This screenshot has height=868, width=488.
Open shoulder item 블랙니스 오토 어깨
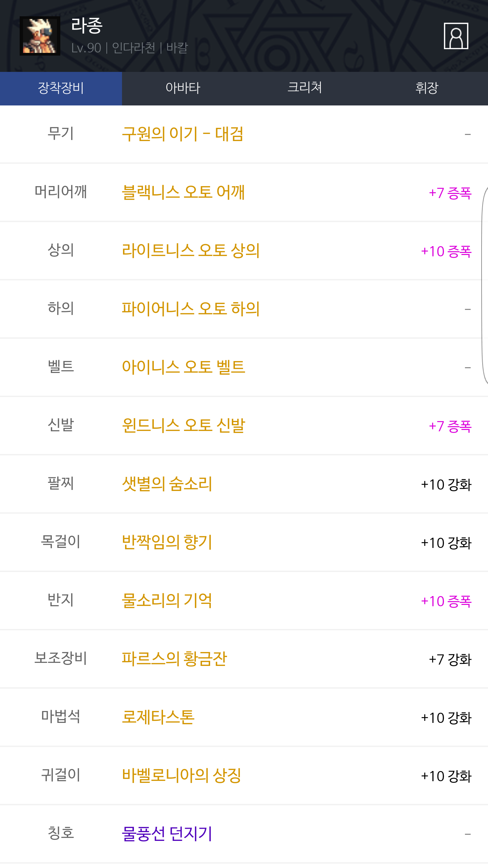pyautogui.click(x=183, y=193)
